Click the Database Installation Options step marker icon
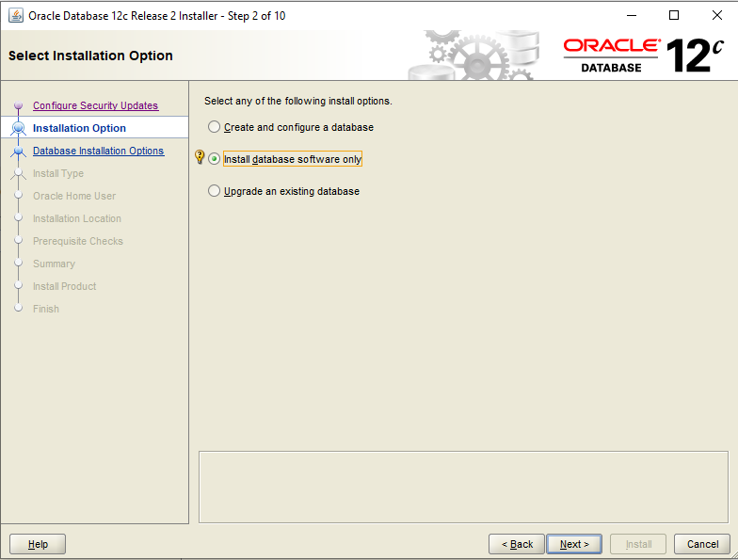 19,151
